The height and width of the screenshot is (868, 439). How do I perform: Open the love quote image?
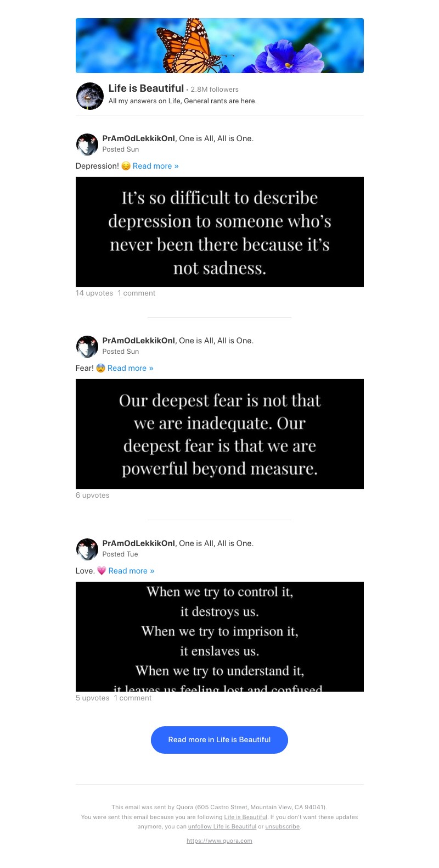coord(219,637)
